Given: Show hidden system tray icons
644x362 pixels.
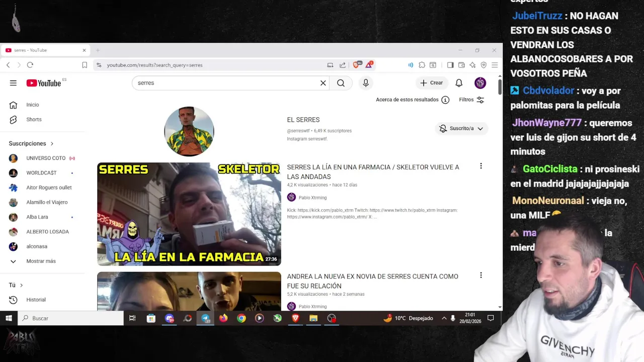Looking at the screenshot, I should pyautogui.click(x=444, y=318).
